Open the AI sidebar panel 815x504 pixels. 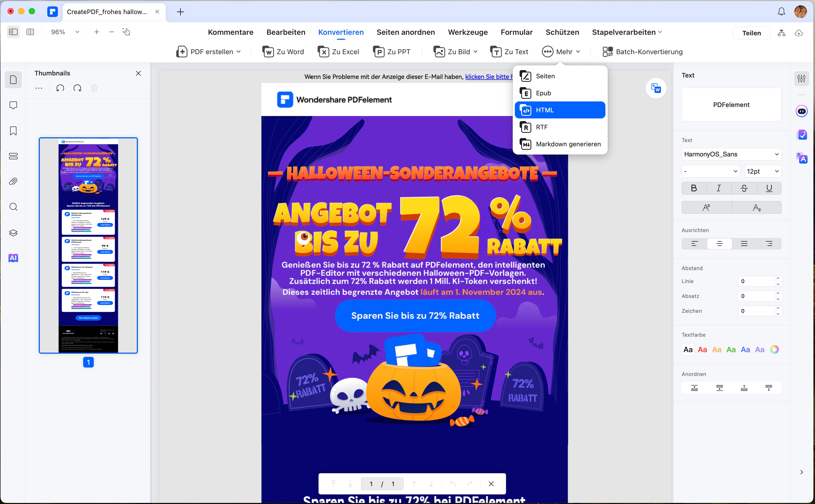[x=13, y=258]
